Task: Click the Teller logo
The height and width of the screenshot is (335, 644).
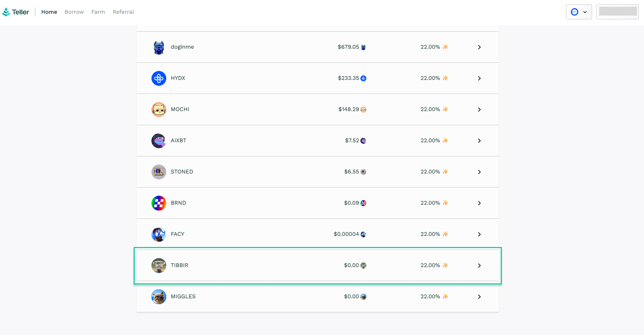Action: click(x=16, y=12)
